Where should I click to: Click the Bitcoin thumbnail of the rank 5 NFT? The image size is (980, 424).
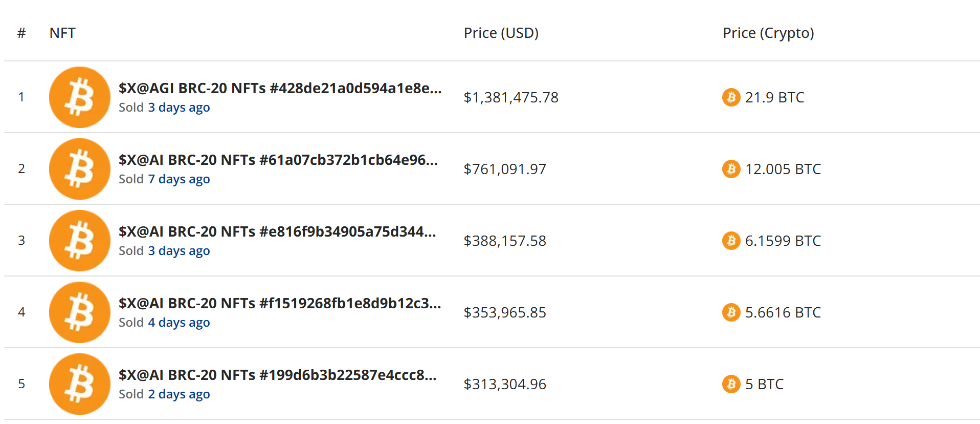point(80,384)
